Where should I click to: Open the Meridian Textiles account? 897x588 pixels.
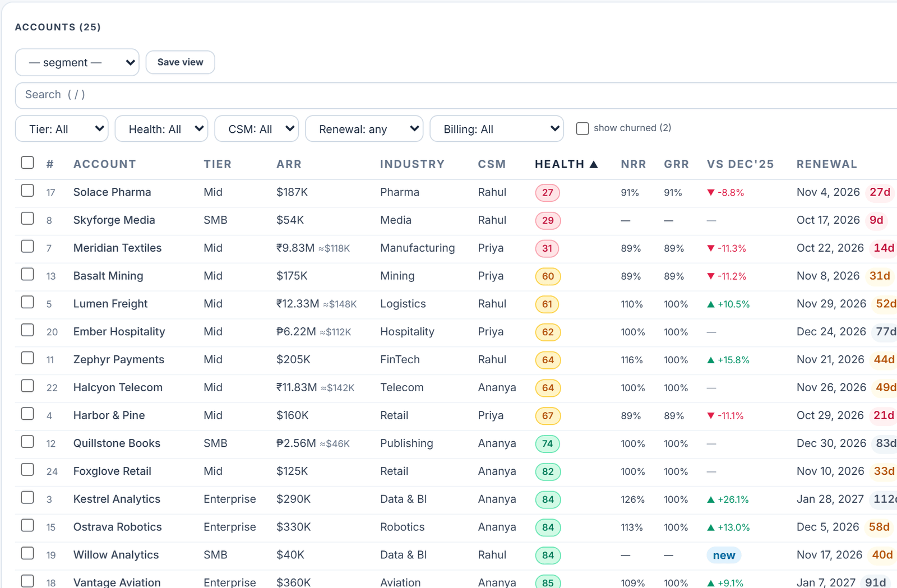[117, 248]
